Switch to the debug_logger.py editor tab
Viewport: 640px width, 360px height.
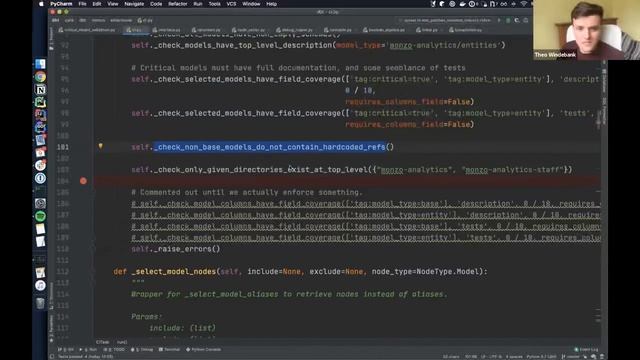[294, 30]
